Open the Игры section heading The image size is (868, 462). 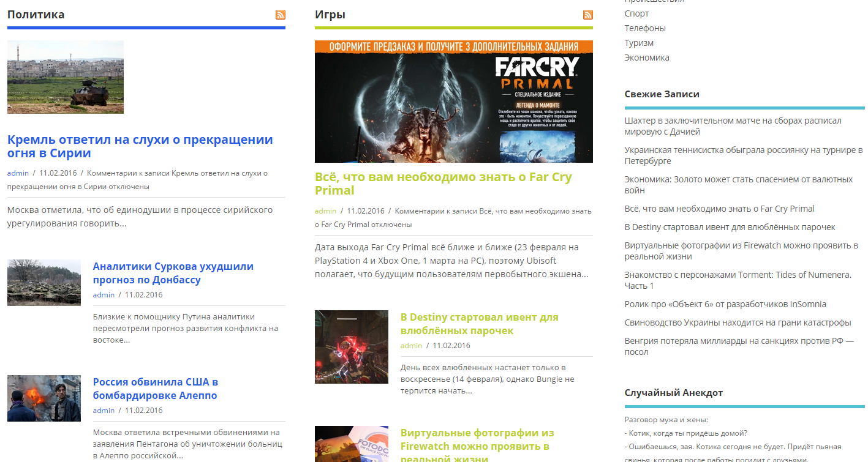(x=330, y=15)
